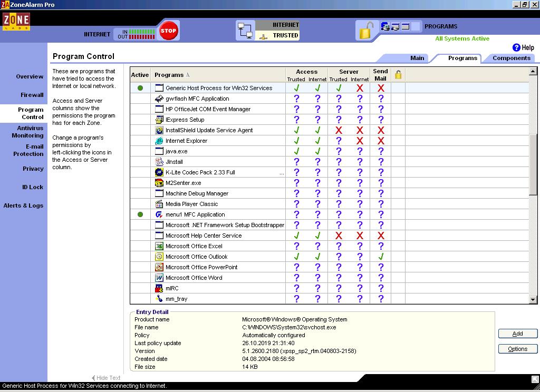Click the yellow padlock Internet Lock icon
The image size is (540, 392).
point(365,31)
